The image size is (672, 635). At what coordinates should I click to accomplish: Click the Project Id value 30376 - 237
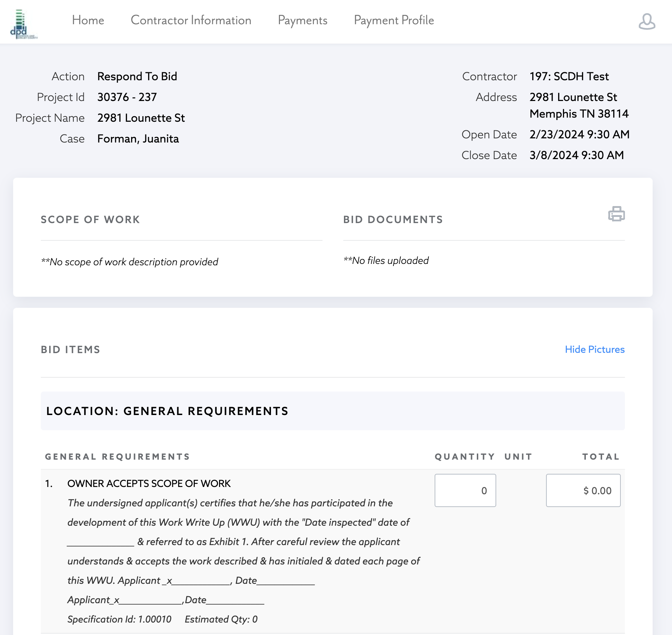click(127, 97)
